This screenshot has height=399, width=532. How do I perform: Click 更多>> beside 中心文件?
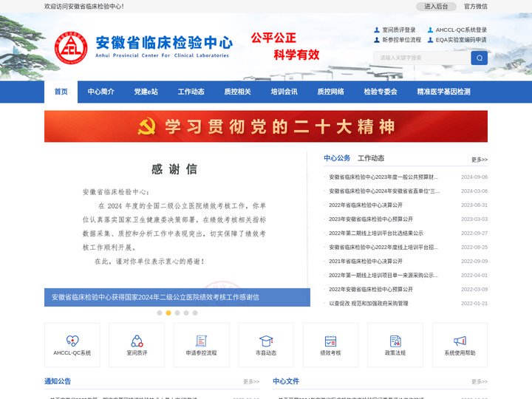point(479,382)
